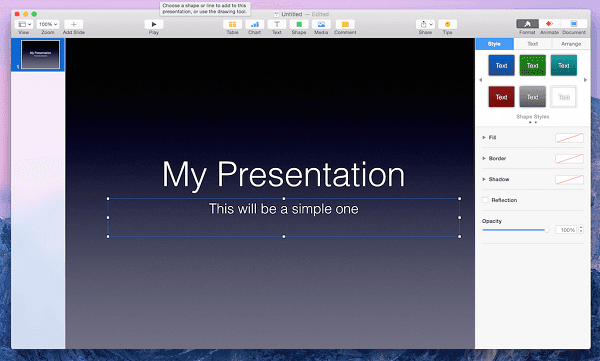
Task: Click the bottom center handle of the subtitle box
Action: [x=284, y=237]
